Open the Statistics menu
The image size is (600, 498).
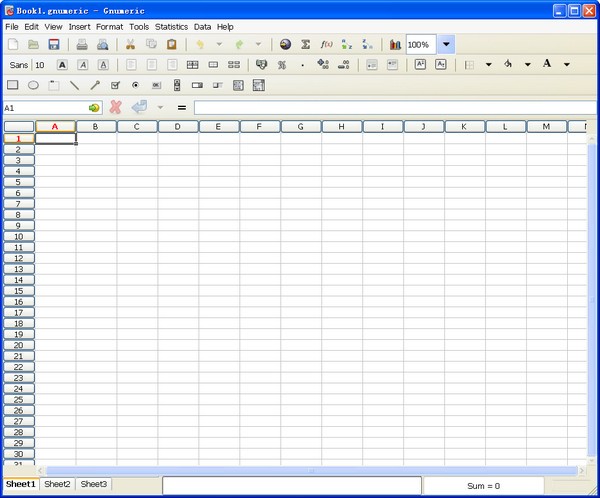tap(171, 26)
